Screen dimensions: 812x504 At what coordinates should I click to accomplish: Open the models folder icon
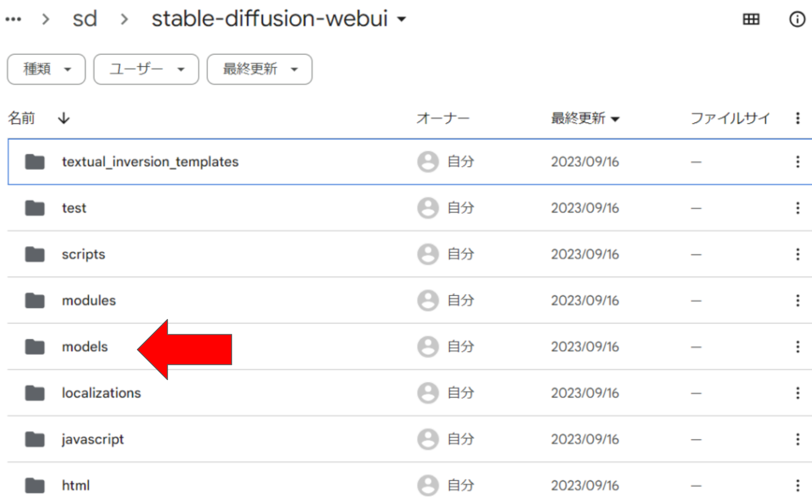(x=34, y=347)
